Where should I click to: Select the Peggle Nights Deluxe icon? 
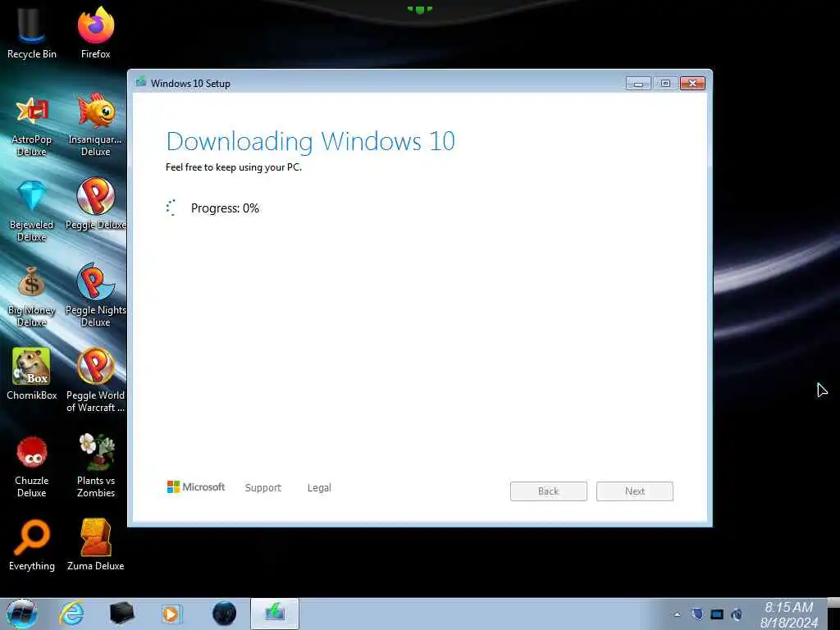(x=95, y=294)
